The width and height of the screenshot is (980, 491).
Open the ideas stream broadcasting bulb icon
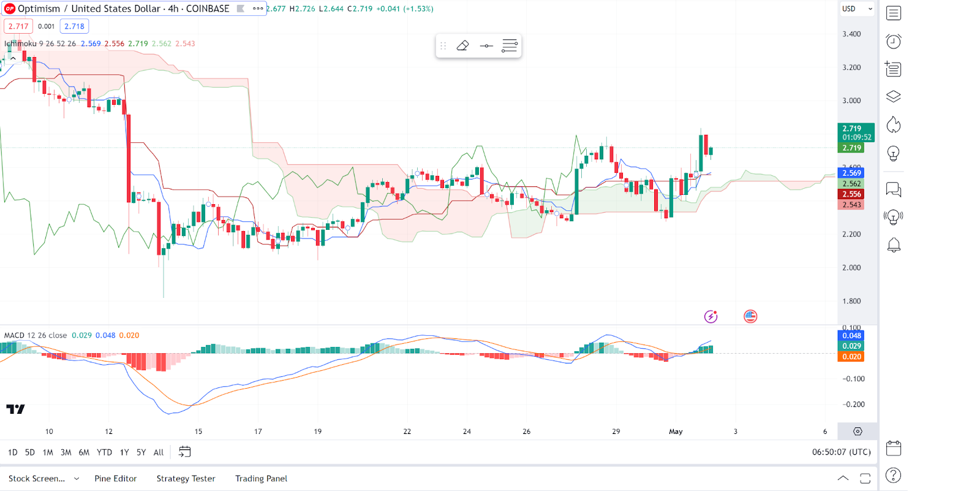894,217
